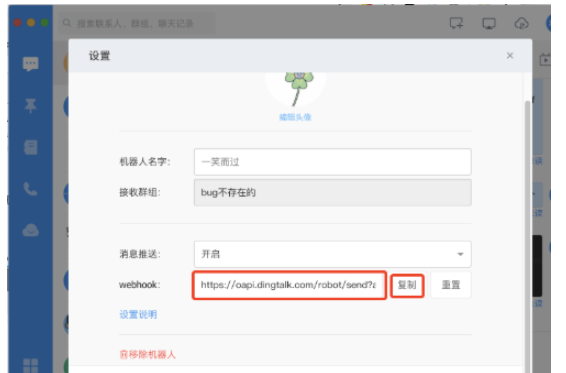
Task: Open the apps grid icon in sidebar
Action: (x=31, y=365)
